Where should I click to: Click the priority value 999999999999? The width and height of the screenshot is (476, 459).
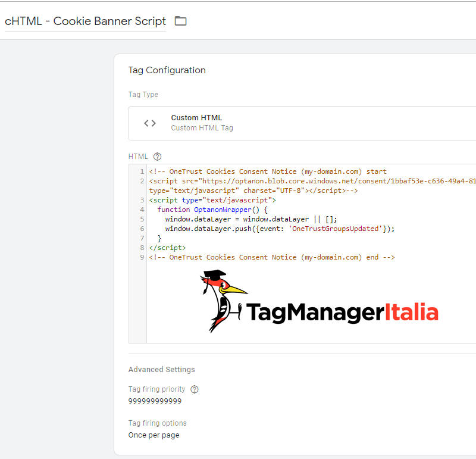155,401
